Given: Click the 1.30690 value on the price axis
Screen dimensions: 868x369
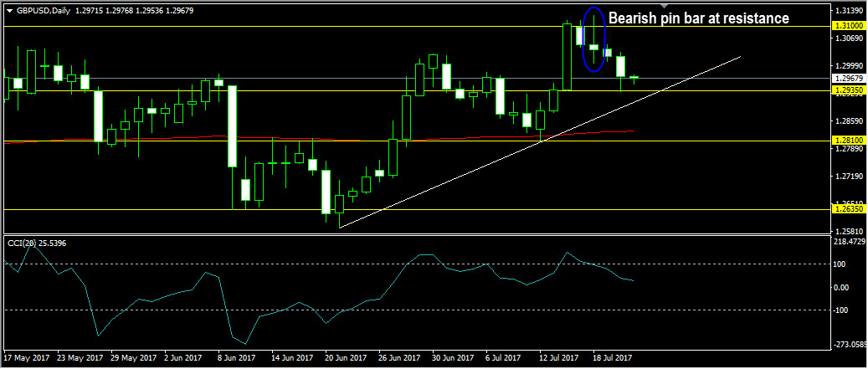Looking at the screenshot, I should tap(850, 38).
